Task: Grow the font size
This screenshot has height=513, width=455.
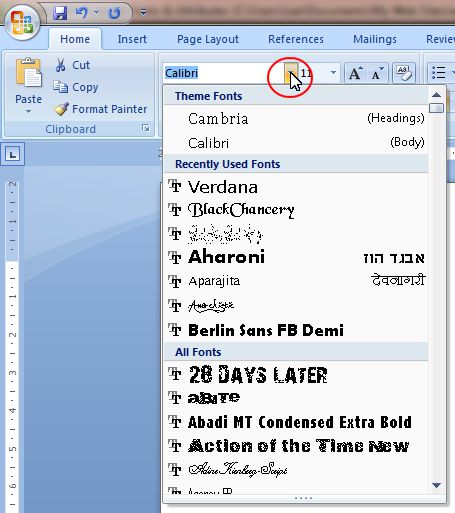Action: 355,73
